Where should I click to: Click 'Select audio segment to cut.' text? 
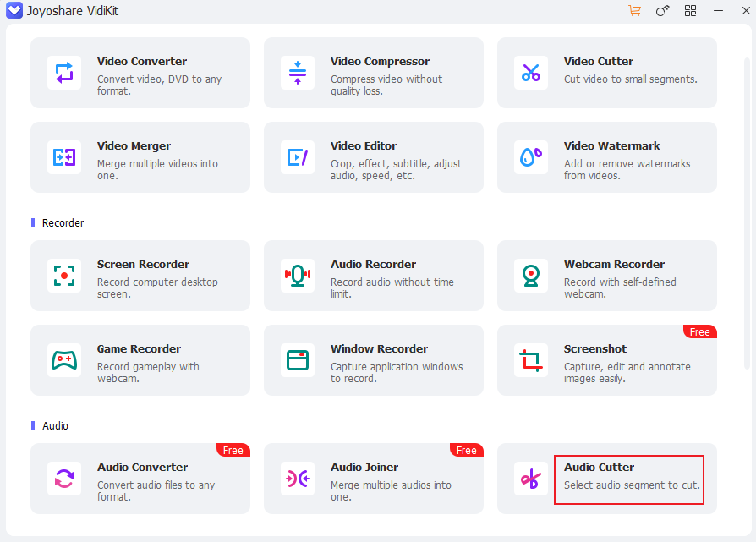click(x=632, y=485)
